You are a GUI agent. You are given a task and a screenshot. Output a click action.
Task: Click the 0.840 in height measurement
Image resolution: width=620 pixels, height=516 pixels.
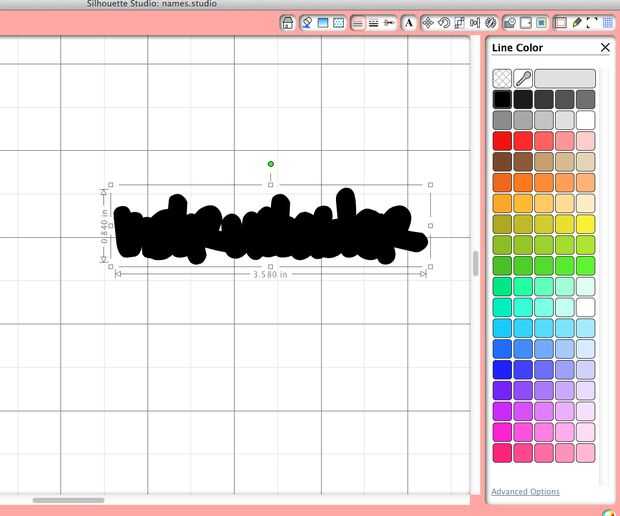point(104,227)
